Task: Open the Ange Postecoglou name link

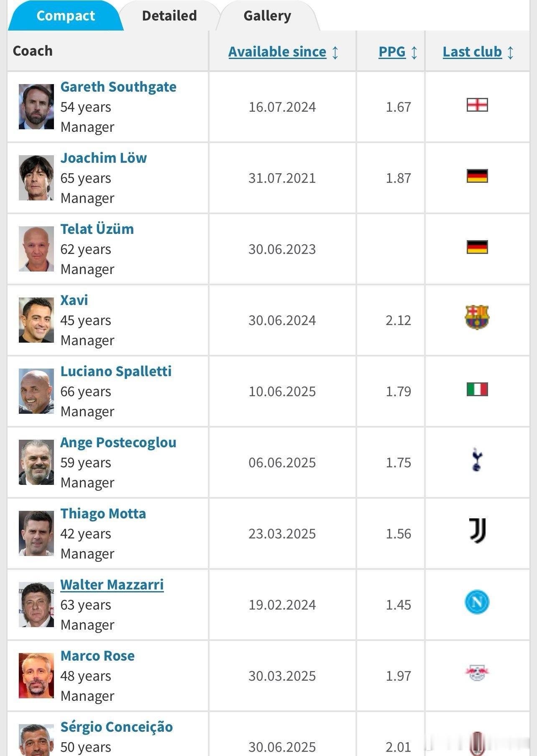Action: pos(118,443)
